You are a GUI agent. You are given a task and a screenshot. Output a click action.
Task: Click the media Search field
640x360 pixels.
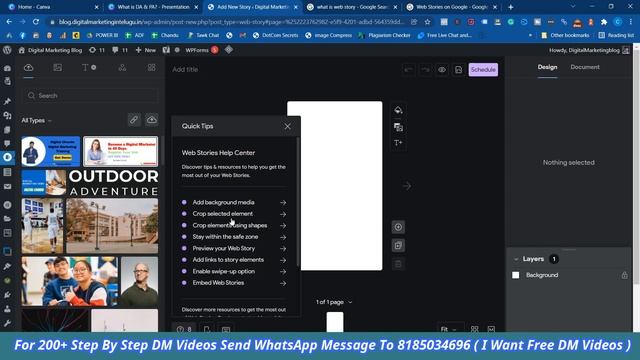coord(90,96)
